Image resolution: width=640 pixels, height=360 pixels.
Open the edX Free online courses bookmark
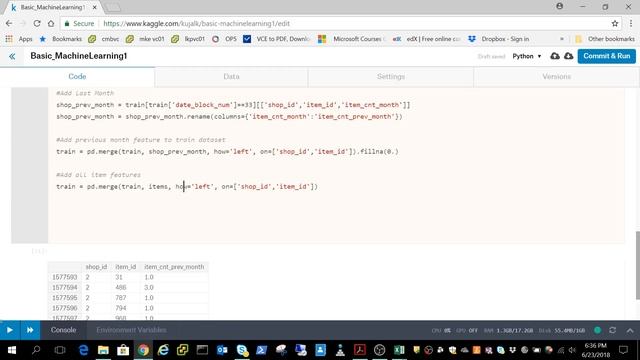point(427,39)
